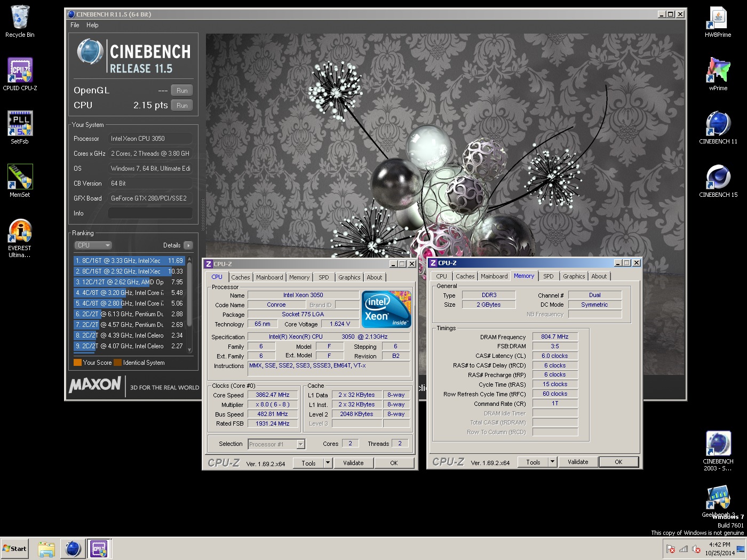Click Validate in left CPU-Z window

(x=353, y=463)
